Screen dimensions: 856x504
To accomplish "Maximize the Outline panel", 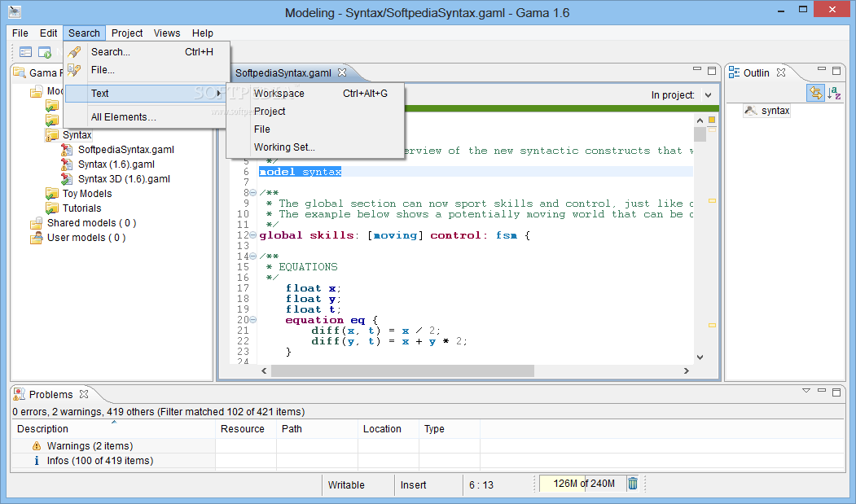I will pyautogui.click(x=836, y=71).
